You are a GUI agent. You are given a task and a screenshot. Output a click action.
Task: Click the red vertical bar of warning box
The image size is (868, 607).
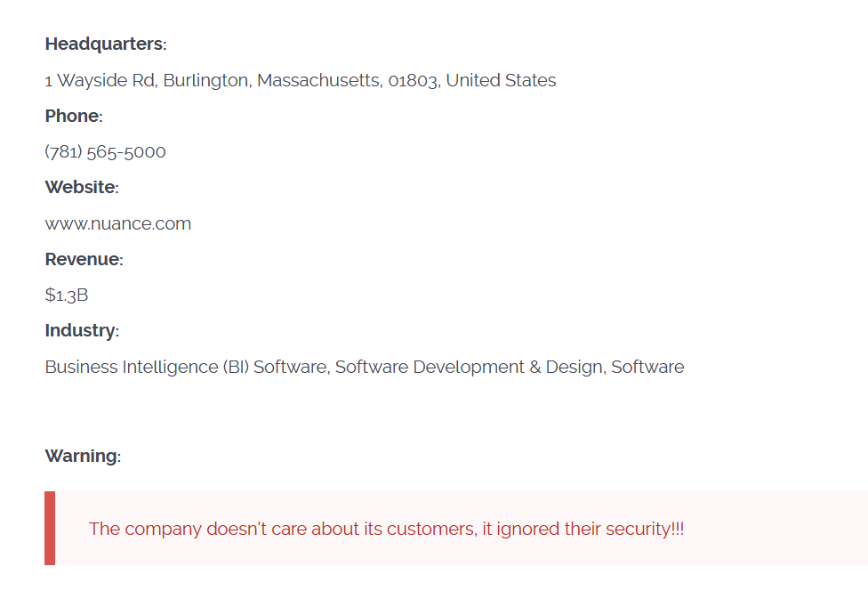click(50, 528)
